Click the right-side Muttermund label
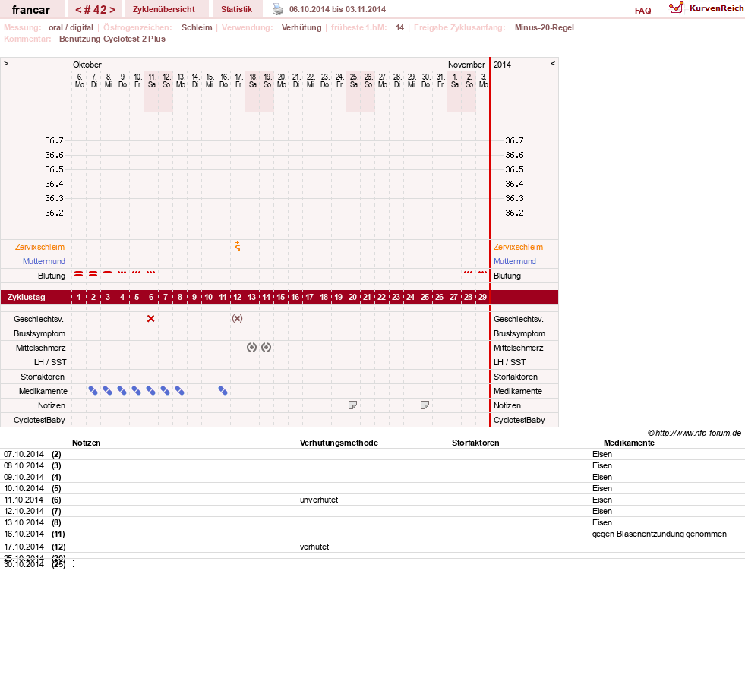Viewport: 745px width, 700px height. [x=515, y=261]
